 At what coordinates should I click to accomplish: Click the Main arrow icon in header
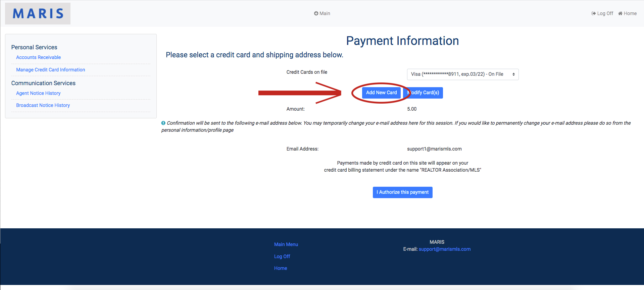tap(316, 13)
